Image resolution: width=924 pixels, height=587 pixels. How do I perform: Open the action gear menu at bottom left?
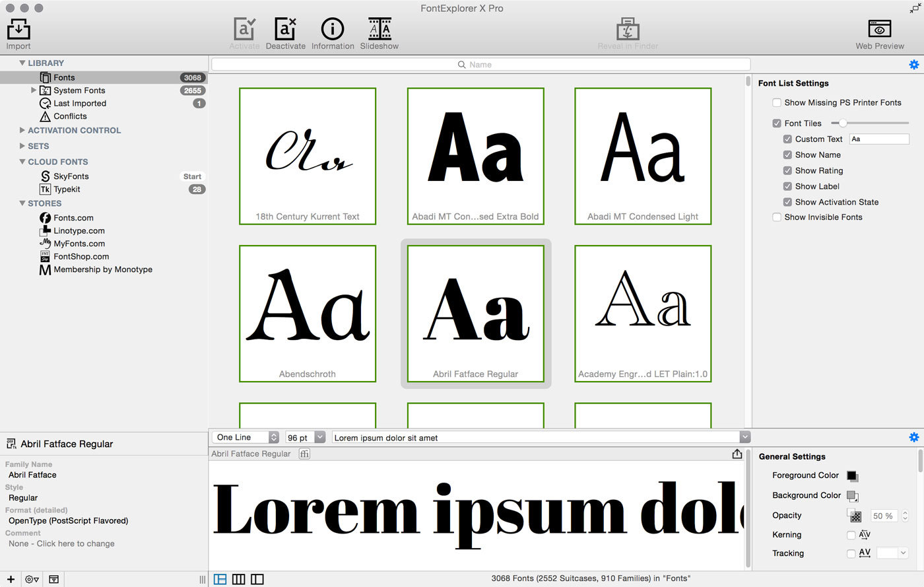point(32,579)
